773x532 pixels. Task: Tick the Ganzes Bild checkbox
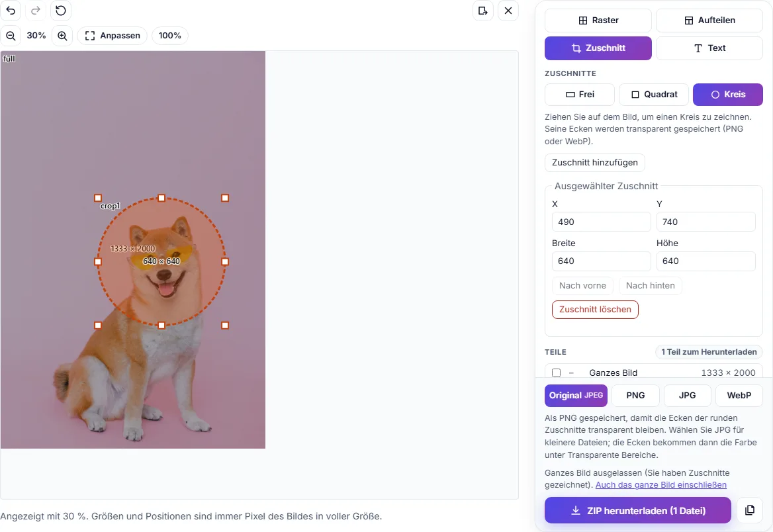556,373
